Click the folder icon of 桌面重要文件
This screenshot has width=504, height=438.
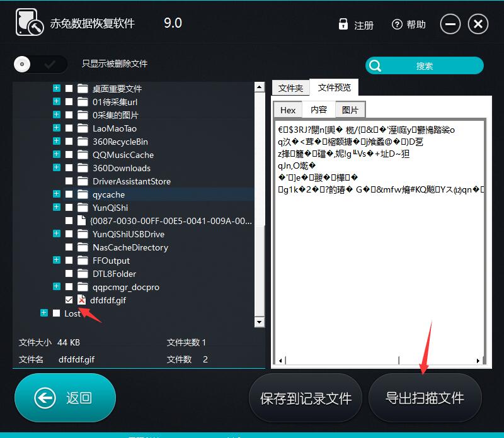[x=83, y=89]
